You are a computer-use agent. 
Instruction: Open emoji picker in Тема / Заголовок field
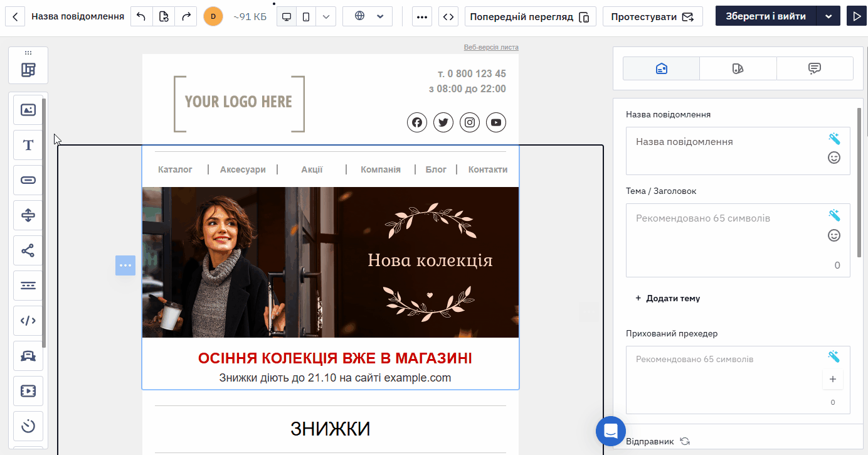[x=834, y=235]
